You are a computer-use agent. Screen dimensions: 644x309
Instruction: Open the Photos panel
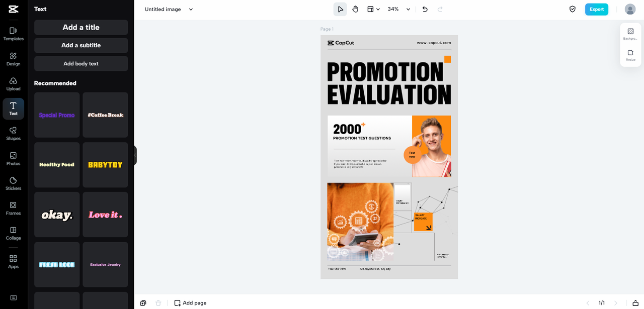pos(13,159)
